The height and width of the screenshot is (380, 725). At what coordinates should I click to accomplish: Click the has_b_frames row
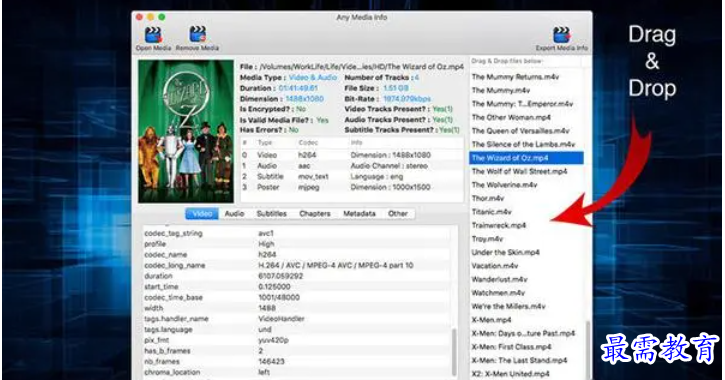[296, 351]
